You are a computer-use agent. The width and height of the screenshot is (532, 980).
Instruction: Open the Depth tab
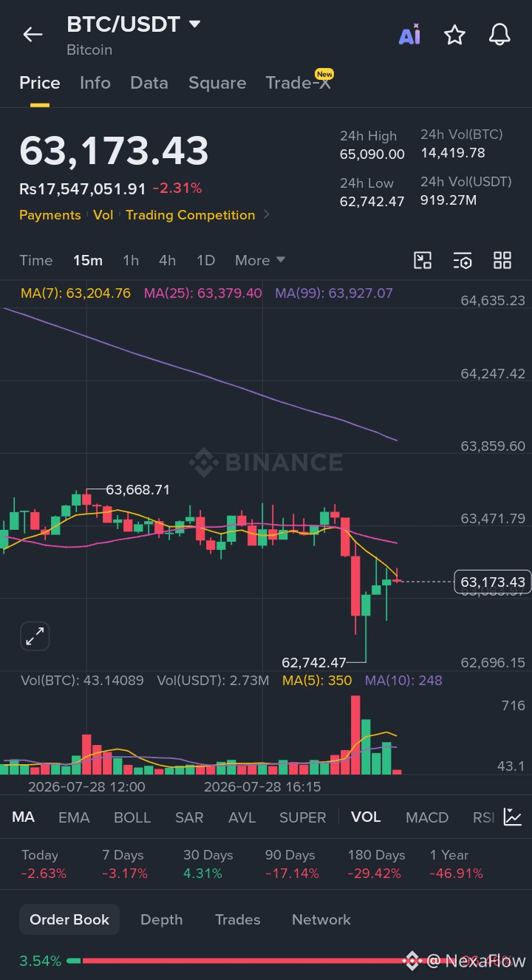click(161, 919)
